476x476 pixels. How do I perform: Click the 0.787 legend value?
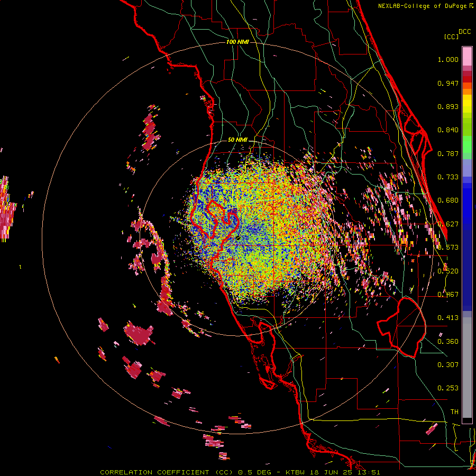[x=448, y=153]
